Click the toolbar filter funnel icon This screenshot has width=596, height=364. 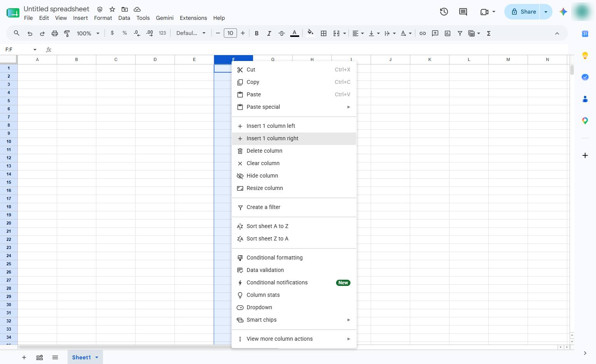click(x=460, y=33)
